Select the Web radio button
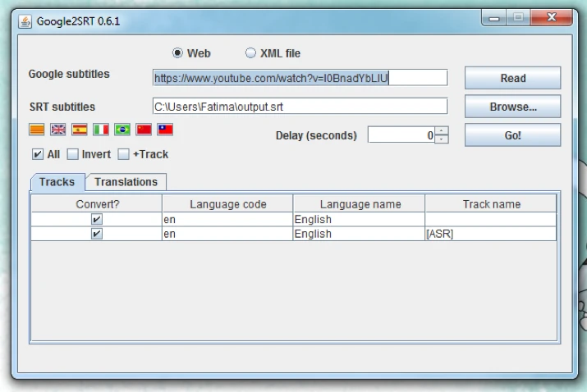 pyautogui.click(x=177, y=53)
